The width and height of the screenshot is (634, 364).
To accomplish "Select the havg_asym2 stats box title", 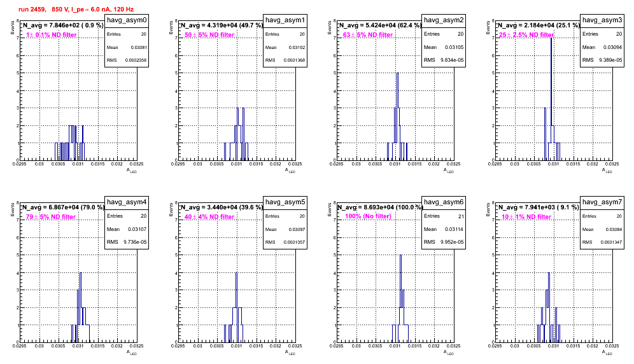I will pos(444,20).
